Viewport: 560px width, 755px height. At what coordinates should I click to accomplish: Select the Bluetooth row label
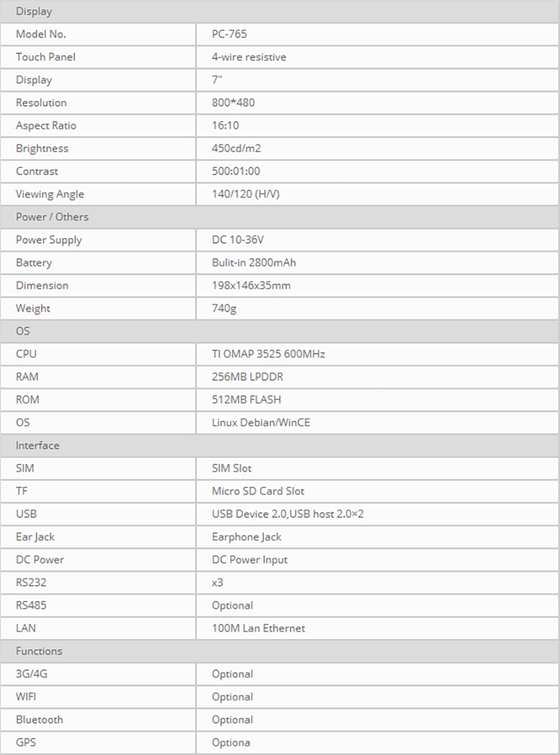40,719
